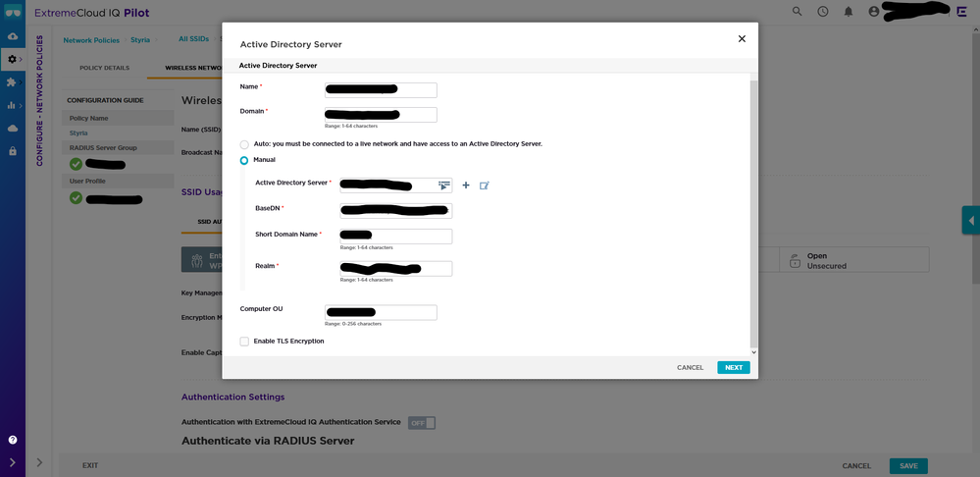This screenshot has height=477, width=980.
Task: Open the puzzle-piece extensions icon in sidebar
Action: coord(11,81)
